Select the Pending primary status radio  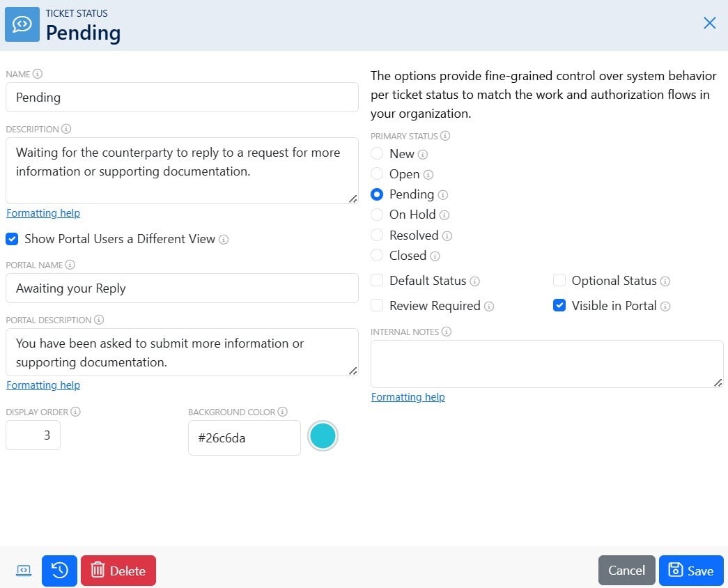click(x=377, y=194)
